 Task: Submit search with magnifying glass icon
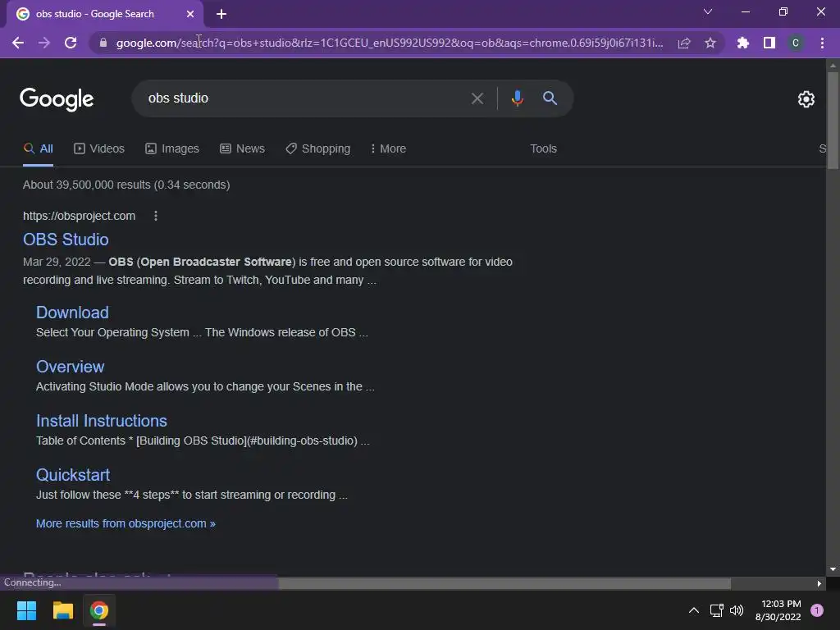pos(550,98)
